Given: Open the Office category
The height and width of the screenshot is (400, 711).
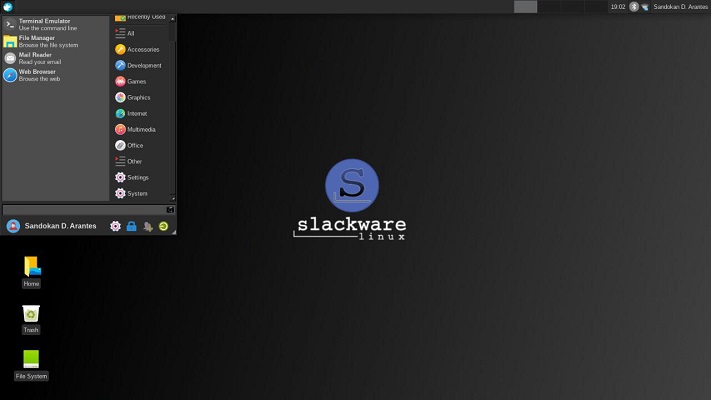Looking at the screenshot, I should (x=141, y=145).
